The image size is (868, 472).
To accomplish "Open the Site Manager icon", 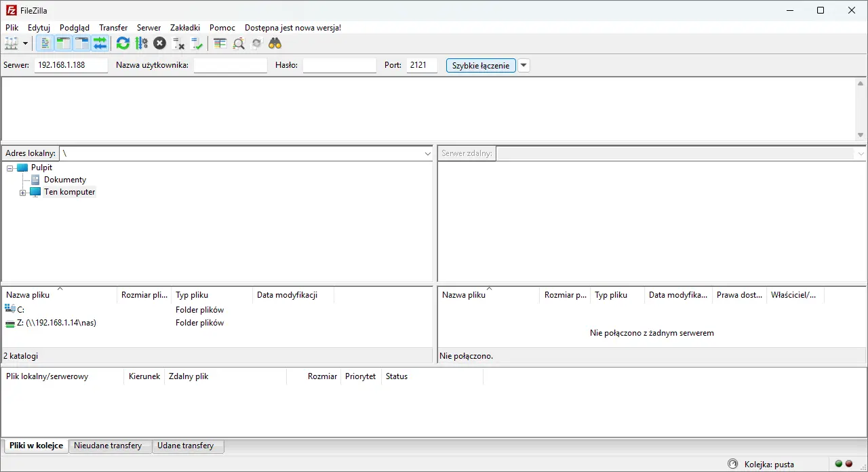I will [12, 43].
